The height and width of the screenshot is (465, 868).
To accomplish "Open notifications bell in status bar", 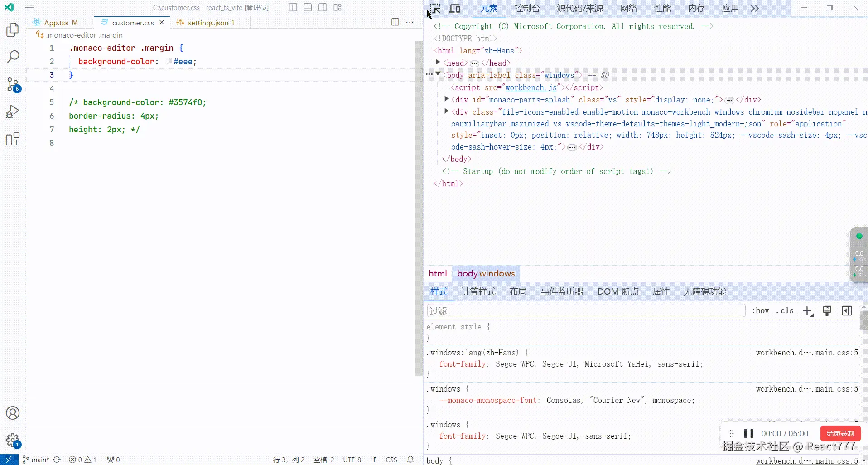I will [x=410, y=460].
